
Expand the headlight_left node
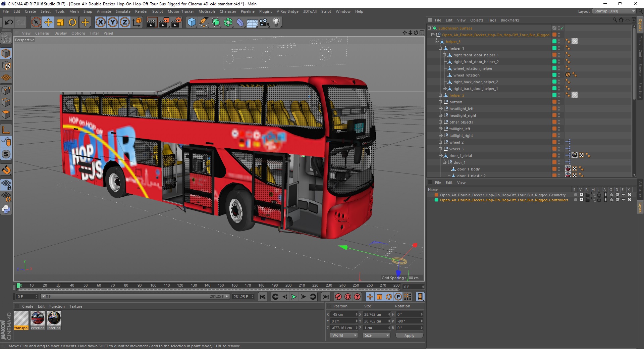[440, 109]
